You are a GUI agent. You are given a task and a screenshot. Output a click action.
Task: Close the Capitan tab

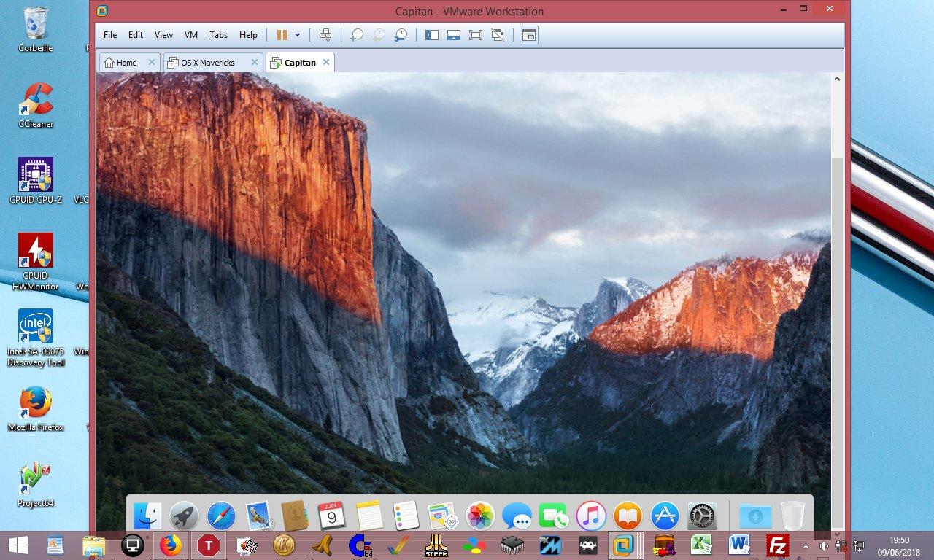coord(326,63)
